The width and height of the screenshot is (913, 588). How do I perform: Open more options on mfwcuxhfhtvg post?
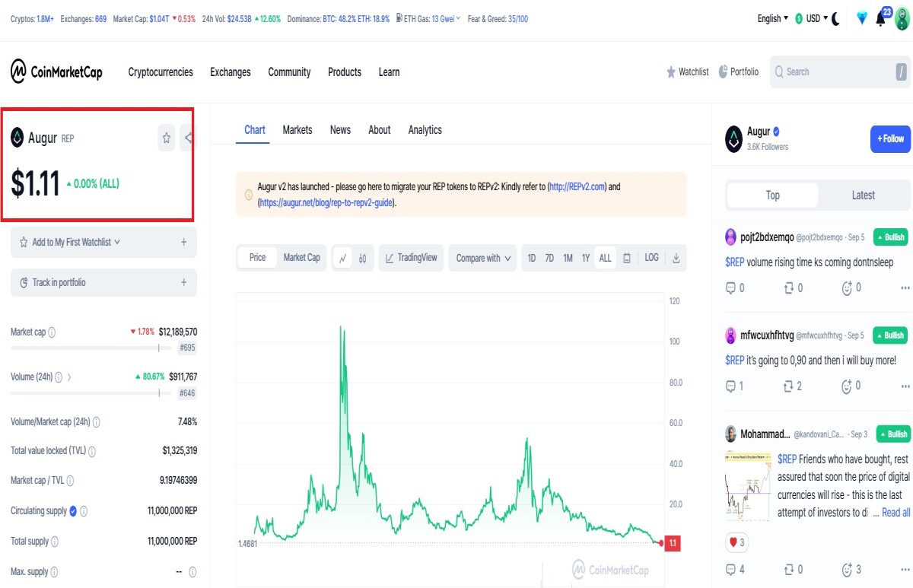point(905,387)
